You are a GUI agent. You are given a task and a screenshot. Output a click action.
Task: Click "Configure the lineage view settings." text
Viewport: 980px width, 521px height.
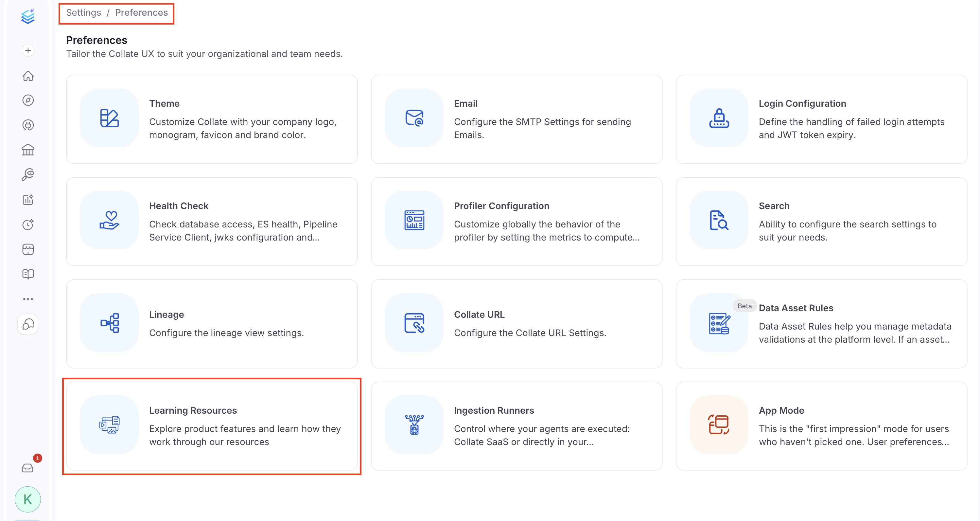coord(226,333)
